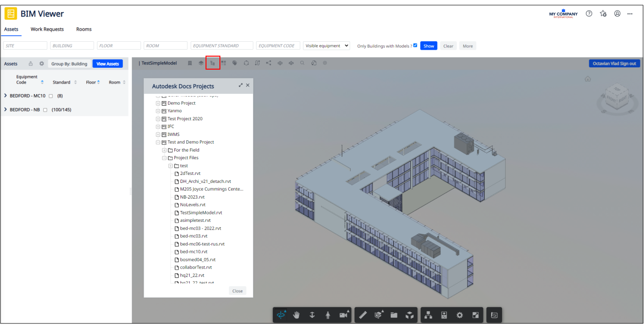The width and height of the screenshot is (644, 329).
Task: Open the three-dot more options menu
Action: (630, 13)
